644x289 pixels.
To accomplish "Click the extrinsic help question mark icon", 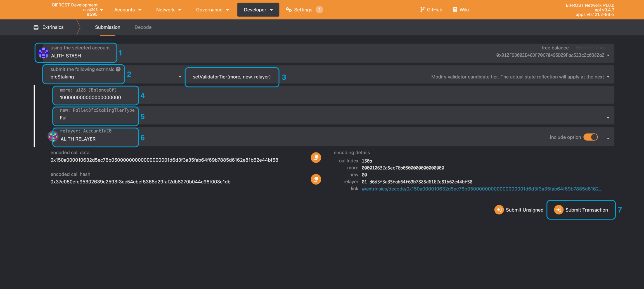I will 118,69.
